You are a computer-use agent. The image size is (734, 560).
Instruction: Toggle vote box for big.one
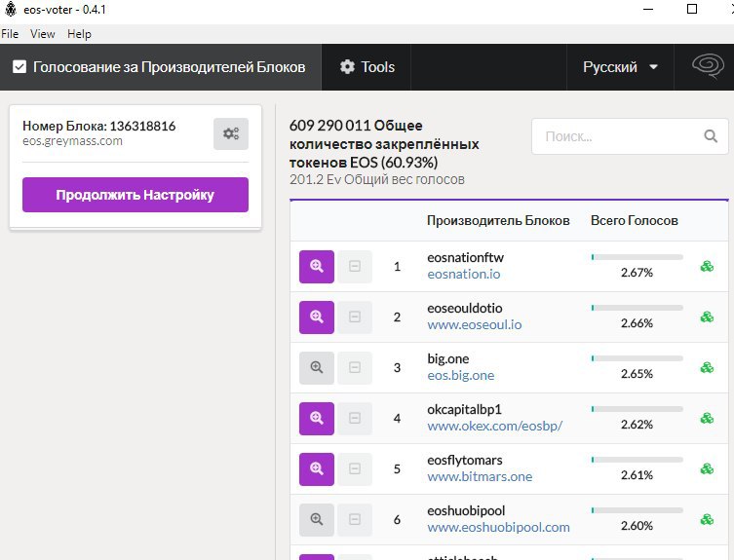[x=355, y=368]
